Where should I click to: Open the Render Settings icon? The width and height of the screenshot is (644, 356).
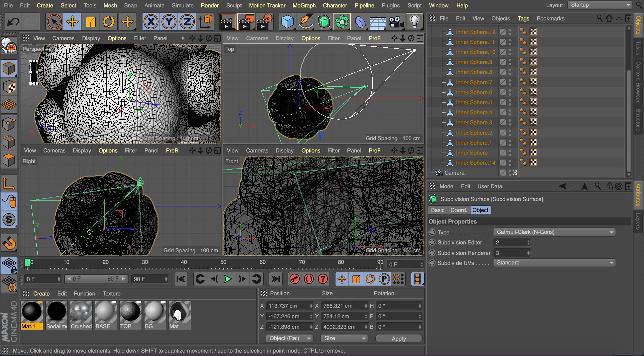264,22
